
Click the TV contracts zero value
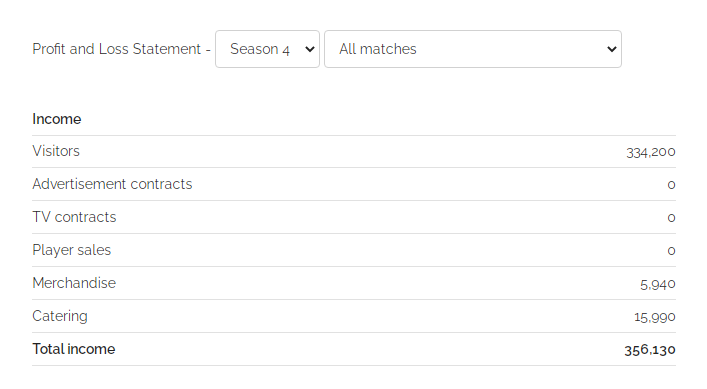point(671,218)
